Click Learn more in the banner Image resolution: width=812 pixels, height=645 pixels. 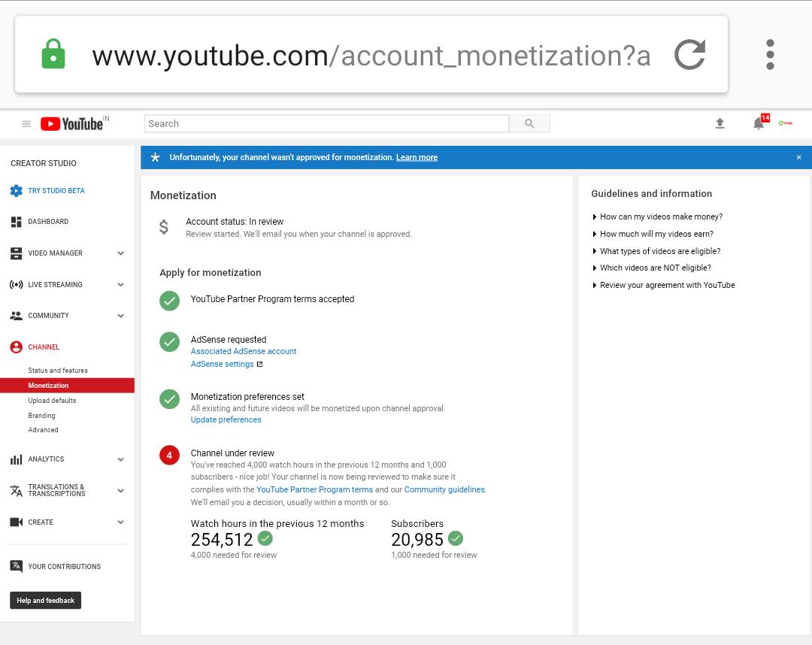[417, 157]
